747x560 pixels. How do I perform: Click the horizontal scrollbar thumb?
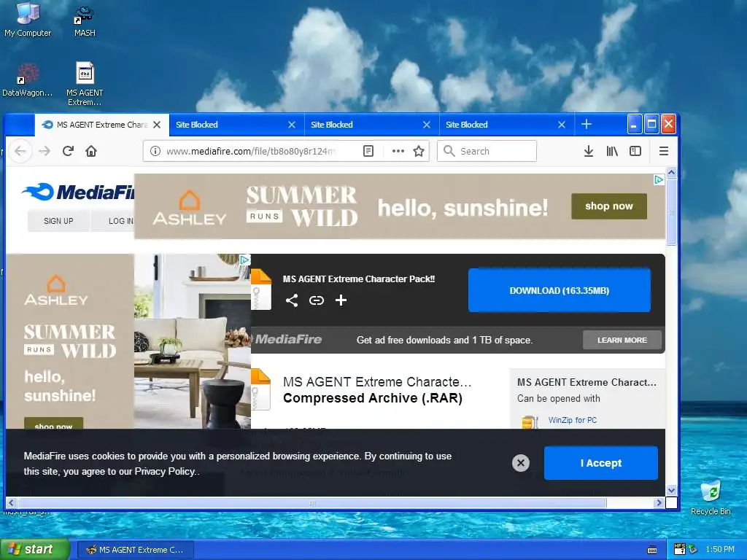(312, 502)
